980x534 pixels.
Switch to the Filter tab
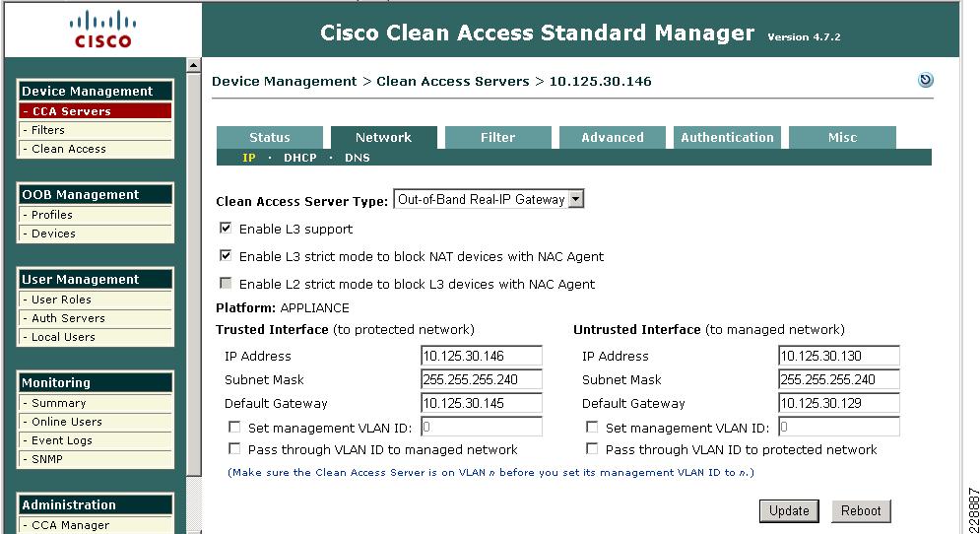498,137
